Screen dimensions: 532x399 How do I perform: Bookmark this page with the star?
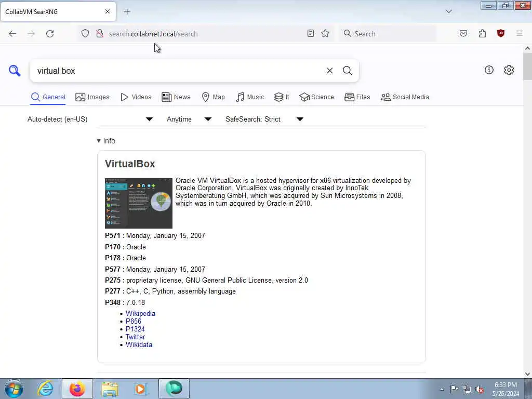coord(325,33)
